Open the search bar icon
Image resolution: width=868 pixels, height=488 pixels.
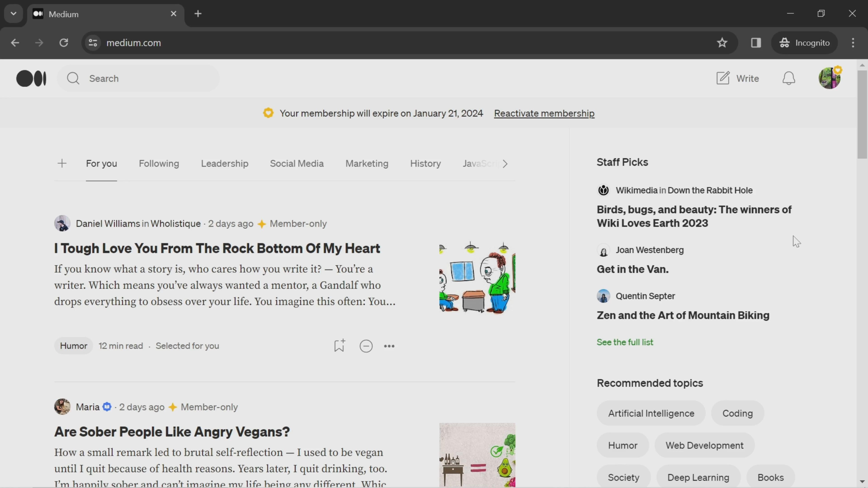(x=73, y=78)
